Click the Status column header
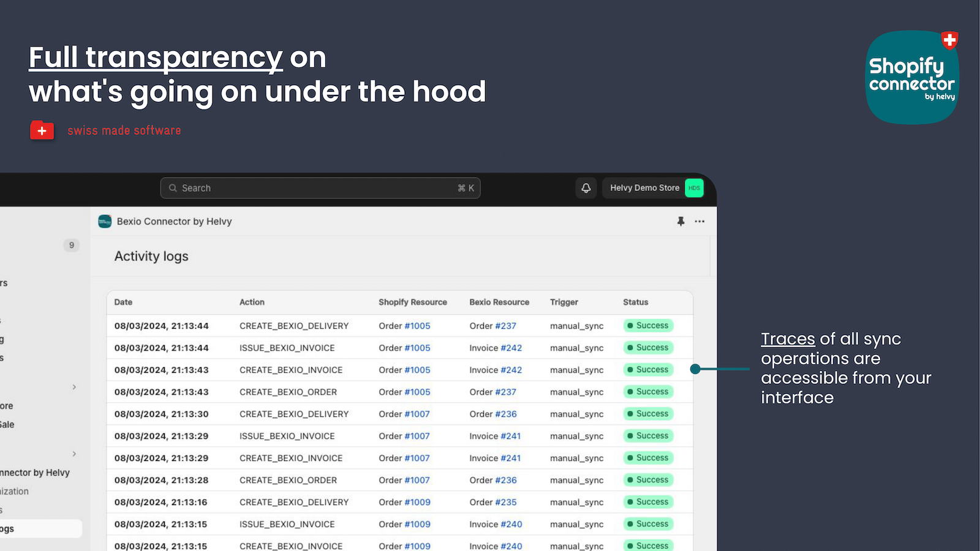Image resolution: width=980 pixels, height=551 pixels. pos(635,302)
